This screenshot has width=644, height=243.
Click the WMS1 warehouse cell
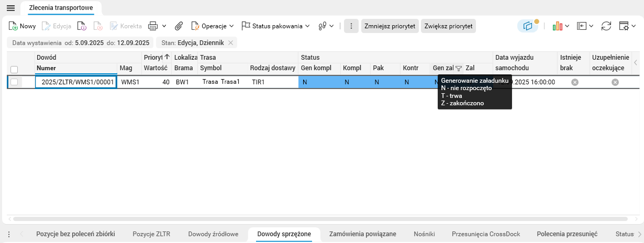[130, 82]
